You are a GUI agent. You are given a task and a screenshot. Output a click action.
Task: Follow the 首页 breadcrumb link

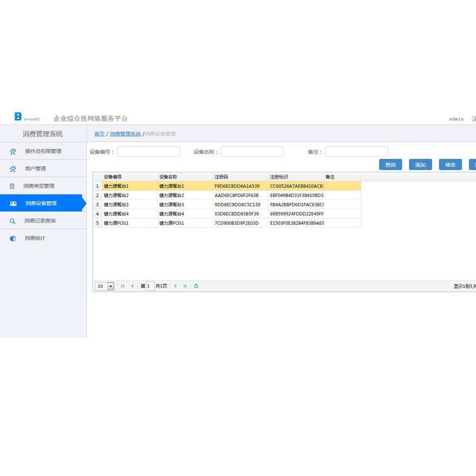[x=99, y=134]
